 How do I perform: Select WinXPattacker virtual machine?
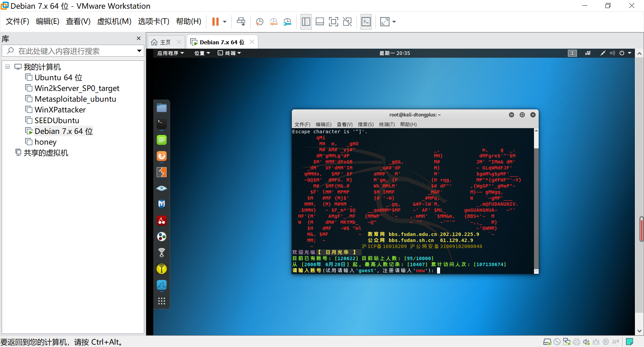point(60,110)
